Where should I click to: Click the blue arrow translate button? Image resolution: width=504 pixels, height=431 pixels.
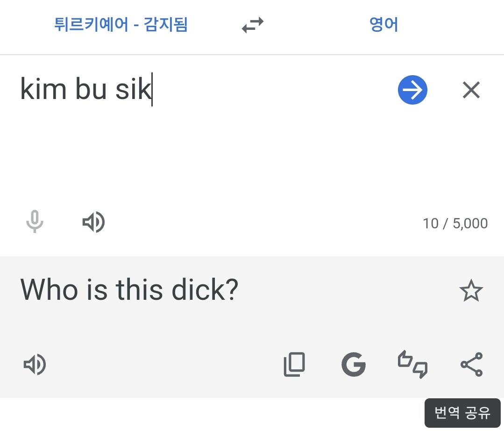412,90
